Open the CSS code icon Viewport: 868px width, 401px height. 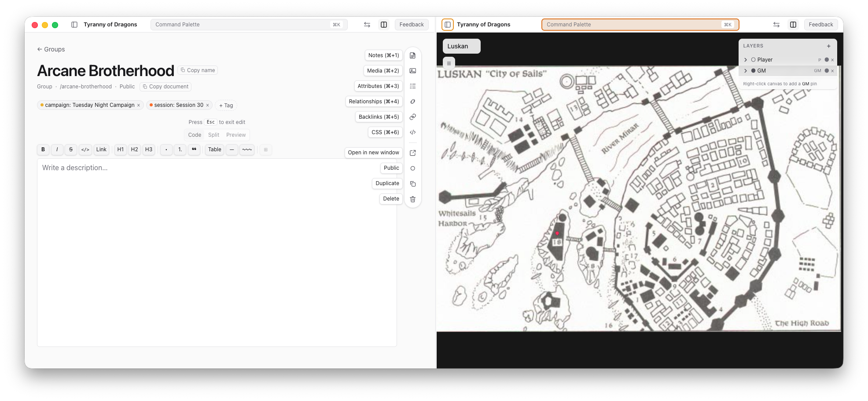412,132
